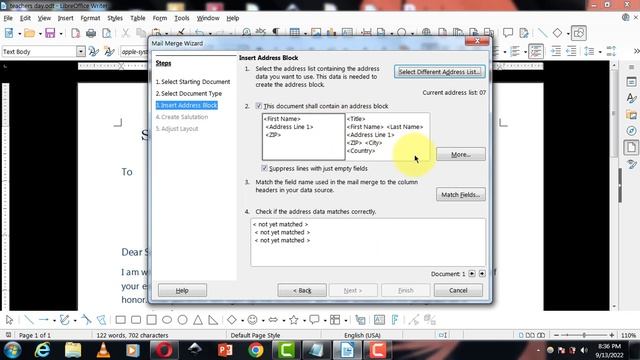The height and width of the screenshot is (360, 640).
Task: Click the Rectangle tool in the drawing toolbar
Action: (x=120, y=320)
